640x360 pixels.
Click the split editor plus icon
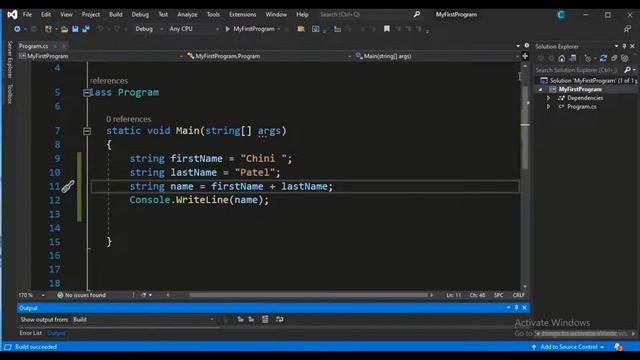coord(525,56)
